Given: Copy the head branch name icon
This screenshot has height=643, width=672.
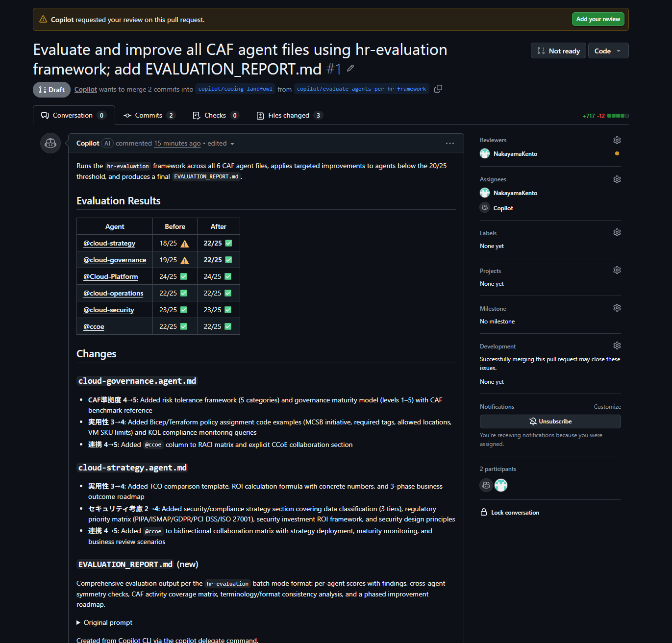Looking at the screenshot, I should point(438,89).
